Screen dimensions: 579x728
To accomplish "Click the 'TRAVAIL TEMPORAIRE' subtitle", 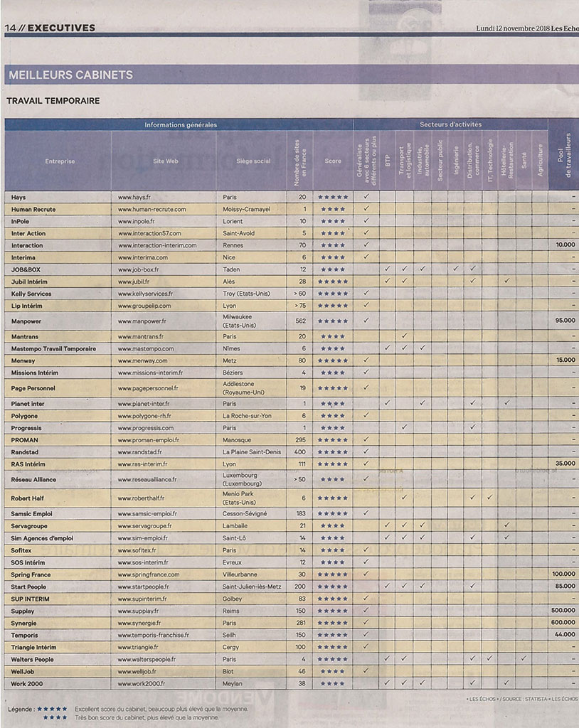I will [53, 101].
